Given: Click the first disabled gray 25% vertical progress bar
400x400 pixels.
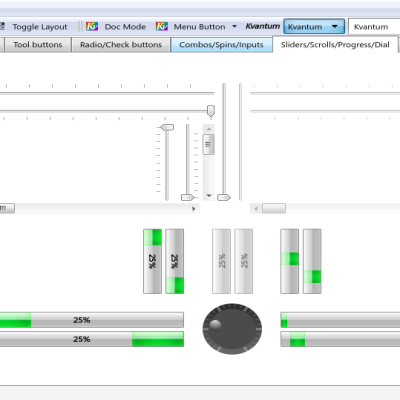Looking at the screenshot, I should click(x=221, y=261).
